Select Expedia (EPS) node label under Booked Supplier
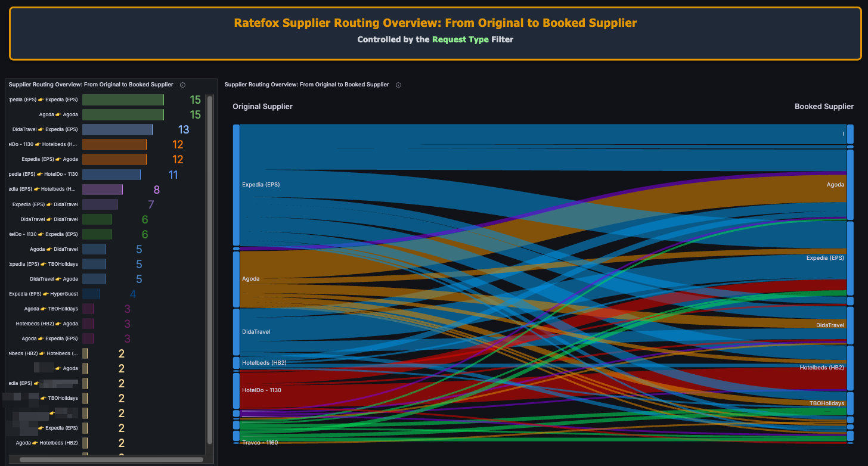This screenshot has width=868, height=466. pyautogui.click(x=826, y=258)
